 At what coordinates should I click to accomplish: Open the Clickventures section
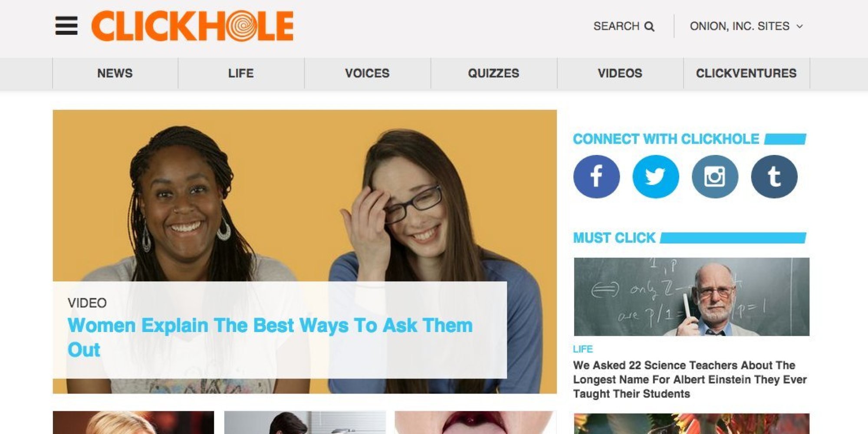click(746, 73)
